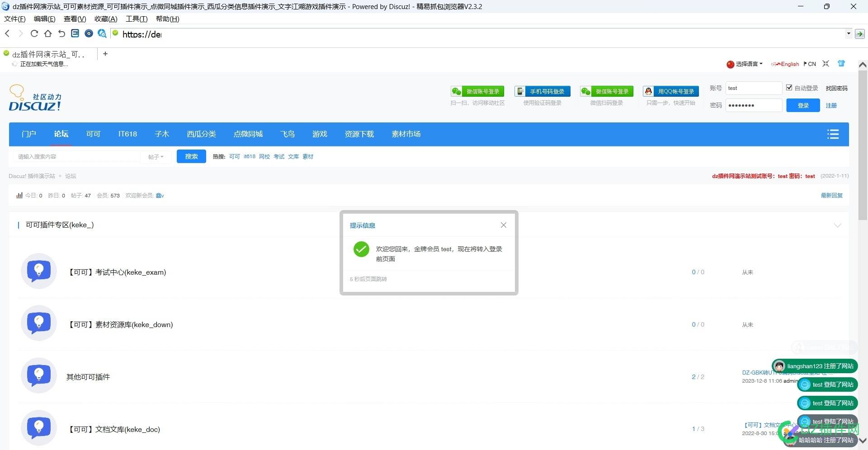Click hot search term it618
This screenshot has width=868, height=450.
click(x=250, y=156)
